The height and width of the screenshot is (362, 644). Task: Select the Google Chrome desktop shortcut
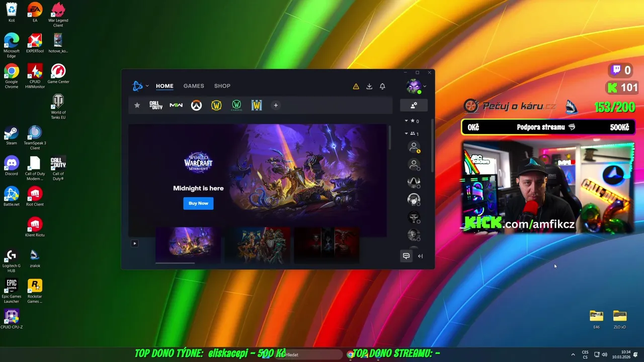pyautogui.click(x=12, y=76)
